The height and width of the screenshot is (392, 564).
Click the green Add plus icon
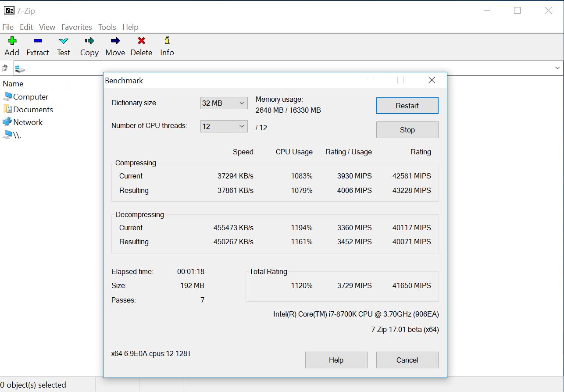[x=12, y=41]
